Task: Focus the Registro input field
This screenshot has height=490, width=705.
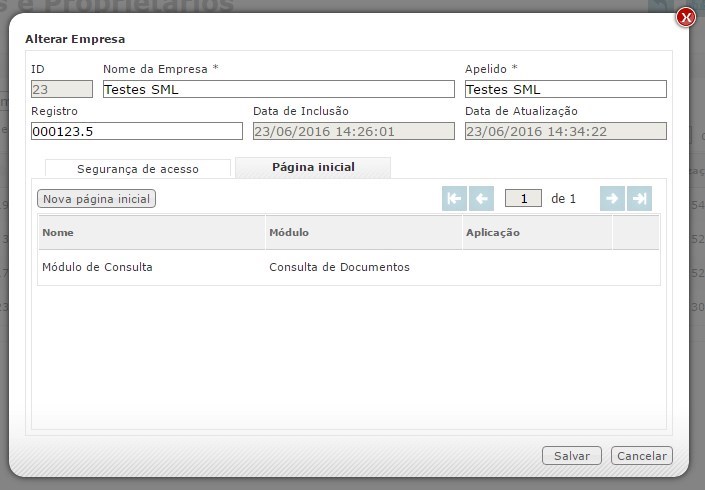Action: pyautogui.click(x=136, y=131)
